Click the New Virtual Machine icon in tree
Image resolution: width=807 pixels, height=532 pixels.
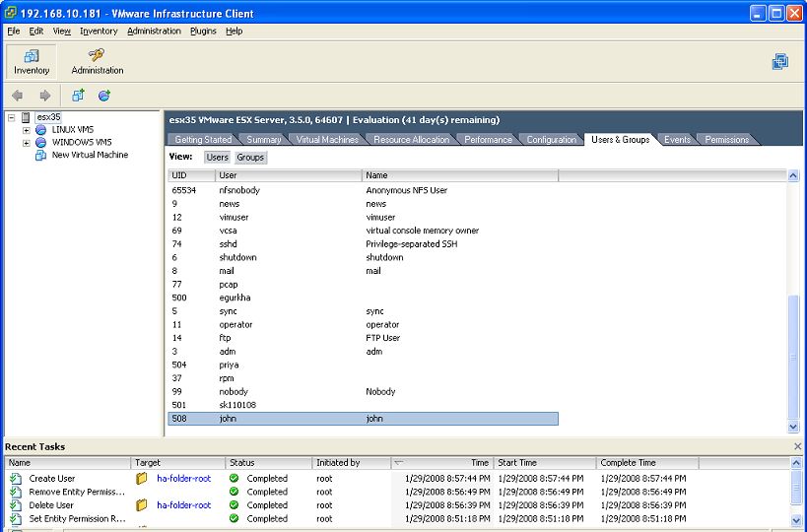(x=40, y=155)
